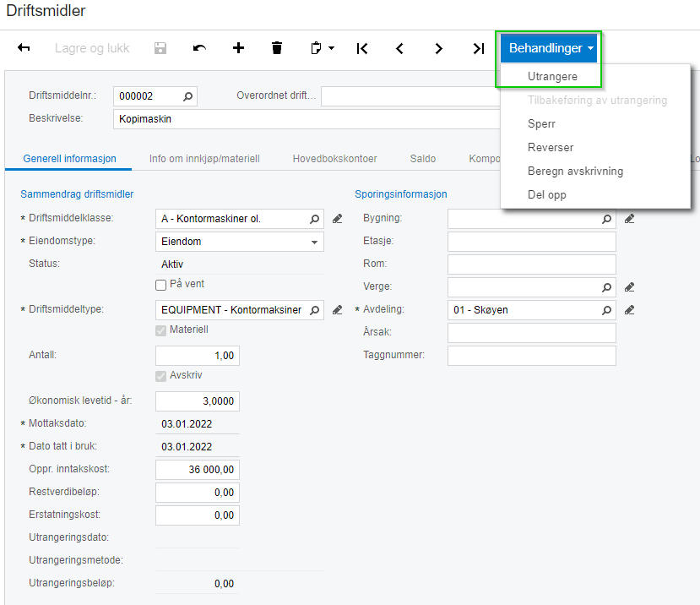Open the Saldo tab
700x605 pixels.
(x=423, y=159)
